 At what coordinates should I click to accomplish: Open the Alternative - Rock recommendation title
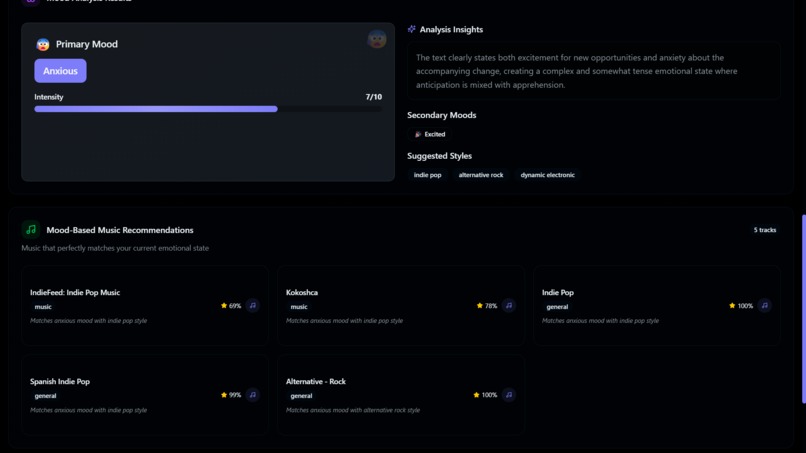tap(316, 382)
